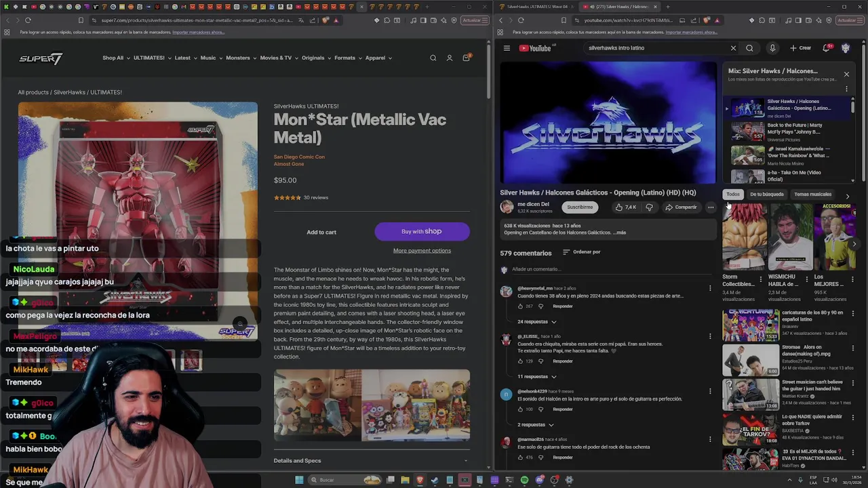The image size is (868, 488).
Task: Open More payment options link
Action: click(422, 251)
